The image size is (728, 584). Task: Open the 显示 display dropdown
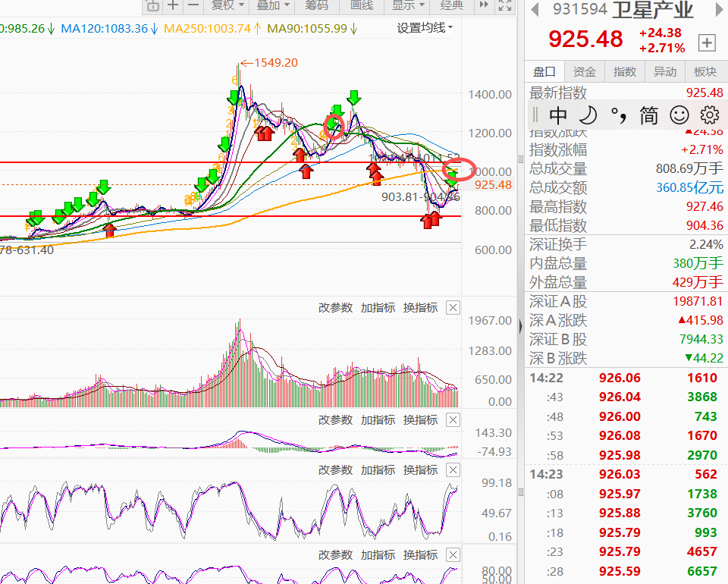(x=408, y=5)
